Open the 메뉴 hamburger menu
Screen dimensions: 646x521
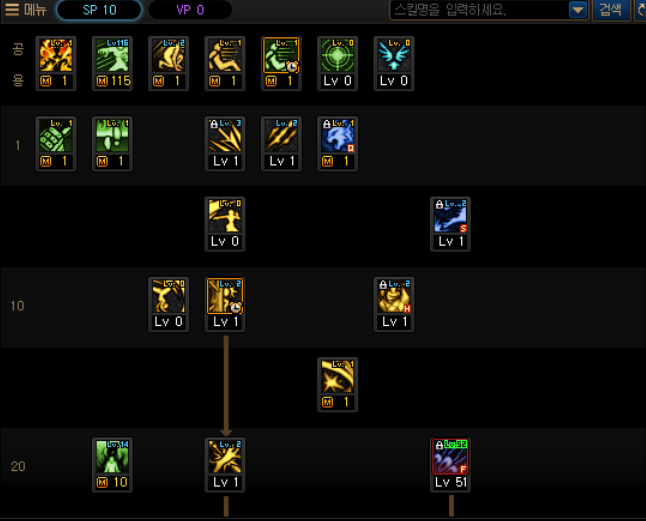coord(25,9)
